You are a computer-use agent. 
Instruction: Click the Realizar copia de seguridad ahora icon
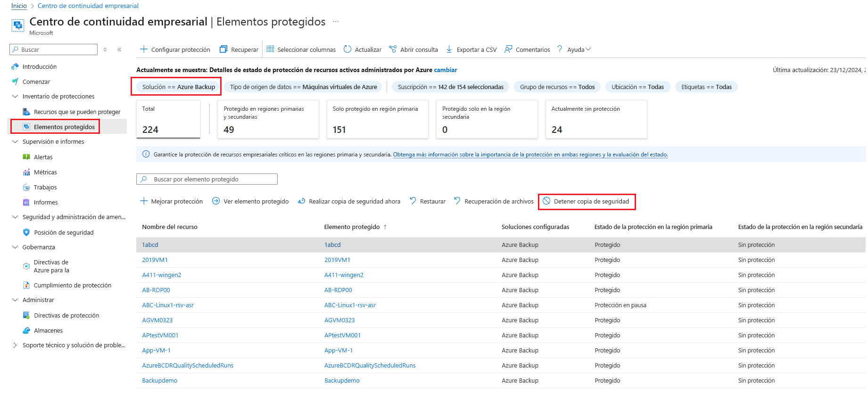tap(301, 201)
